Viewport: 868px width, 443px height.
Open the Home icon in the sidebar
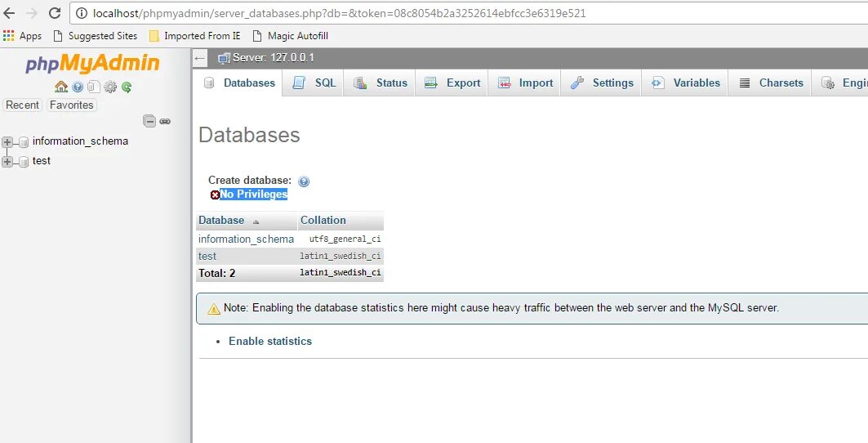[x=61, y=87]
